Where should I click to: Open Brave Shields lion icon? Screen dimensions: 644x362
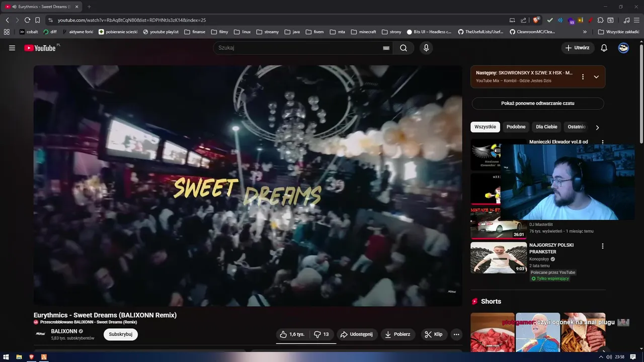coord(536,20)
